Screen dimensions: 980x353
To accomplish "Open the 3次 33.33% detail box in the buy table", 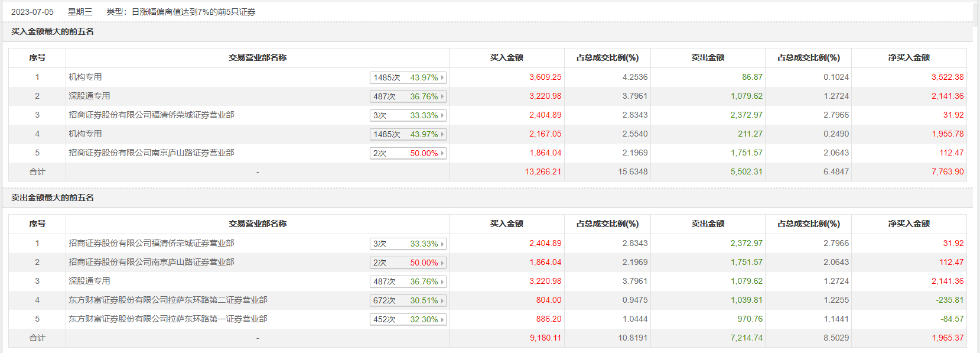I will click(408, 115).
